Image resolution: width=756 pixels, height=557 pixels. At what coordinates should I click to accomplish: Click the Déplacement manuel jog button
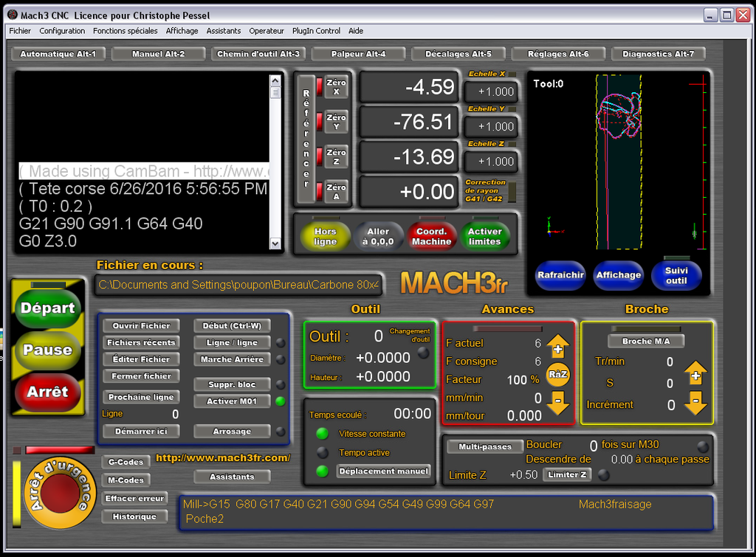pyautogui.click(x=383, y=471)
